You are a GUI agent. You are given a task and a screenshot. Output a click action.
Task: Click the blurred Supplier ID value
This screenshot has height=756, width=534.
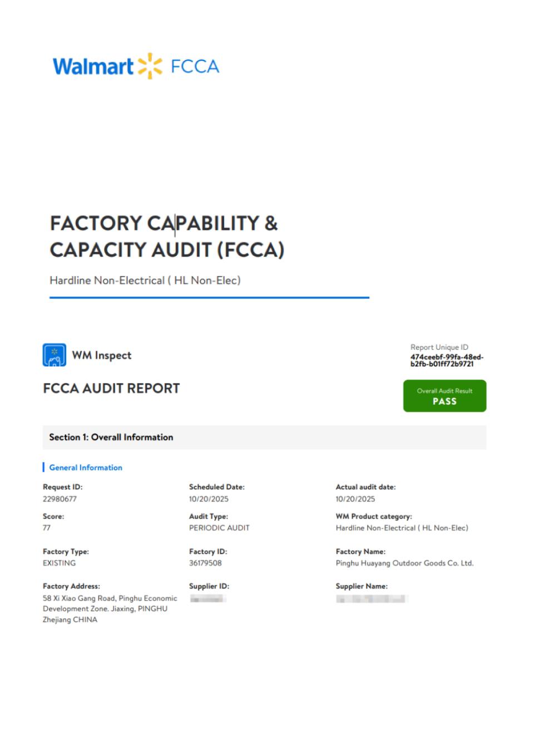coord(207,598)
